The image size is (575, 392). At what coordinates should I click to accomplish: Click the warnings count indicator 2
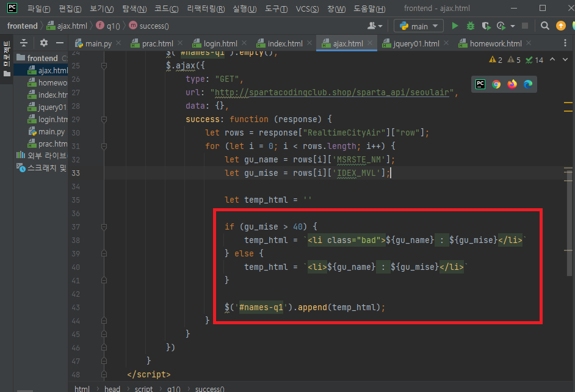[x=496, y=60]
